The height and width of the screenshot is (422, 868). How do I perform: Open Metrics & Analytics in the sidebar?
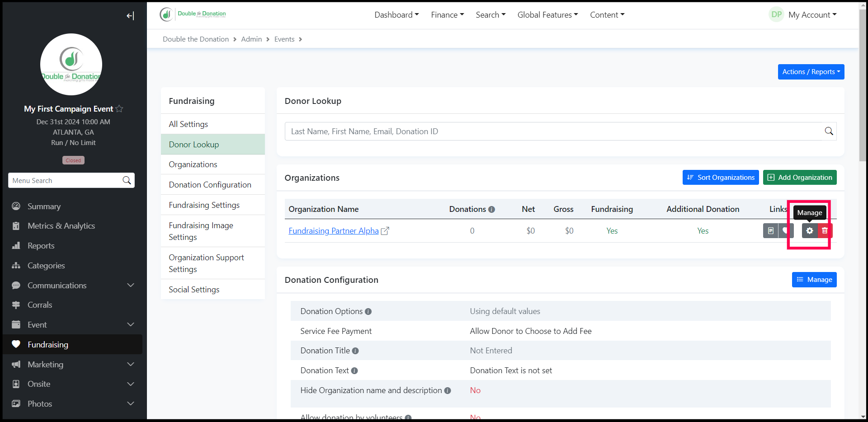coord(61,226)
